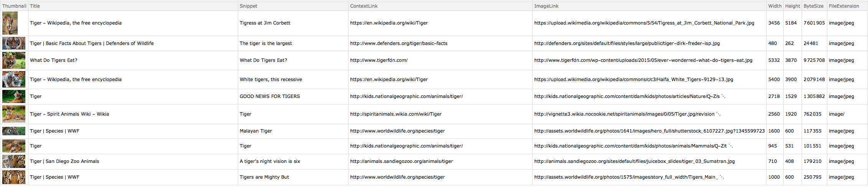Click the Tigress at Jim Corbett thumbnail
The image size is (868, 191).
(10, 23)
